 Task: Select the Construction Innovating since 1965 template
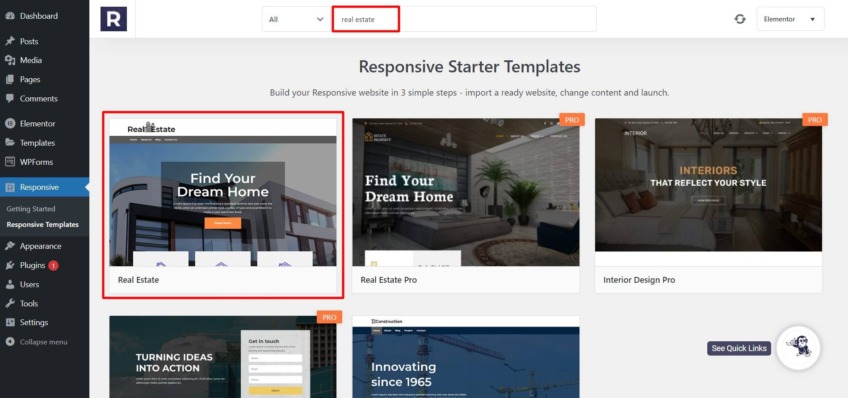coord(466,357)
